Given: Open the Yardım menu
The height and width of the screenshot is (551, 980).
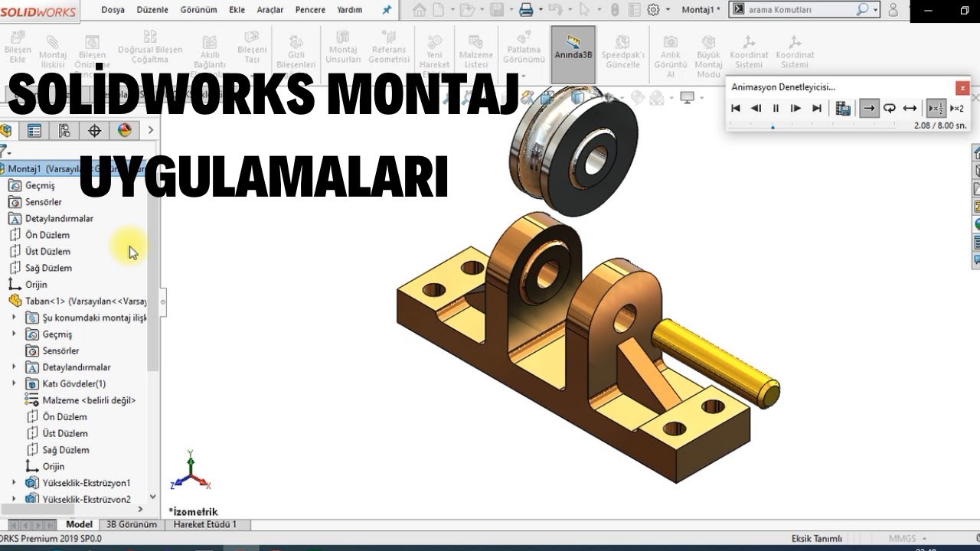Looking at the screenshot, I should pos(350,10).
